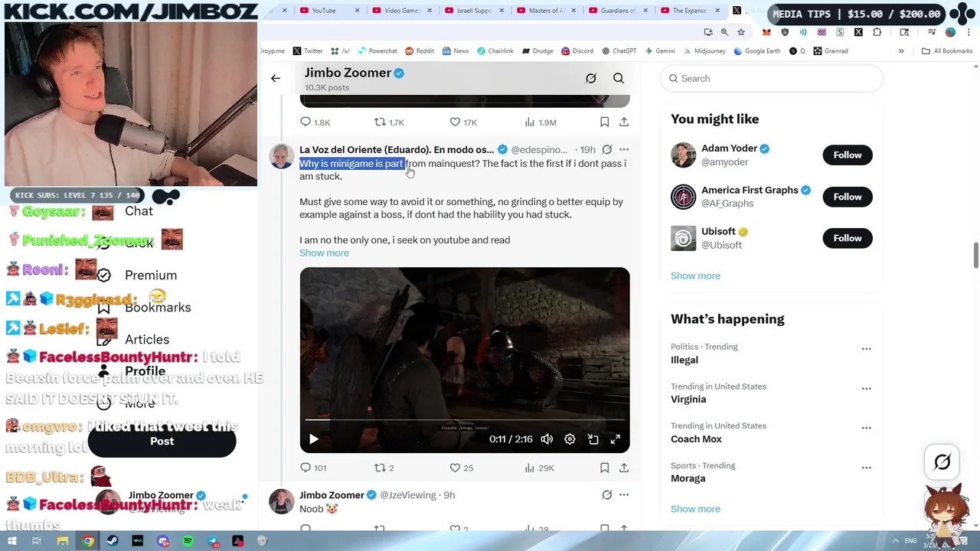980x551 pixels.
Task: Expand the video to fullscreen
Action: click(615, 439)
